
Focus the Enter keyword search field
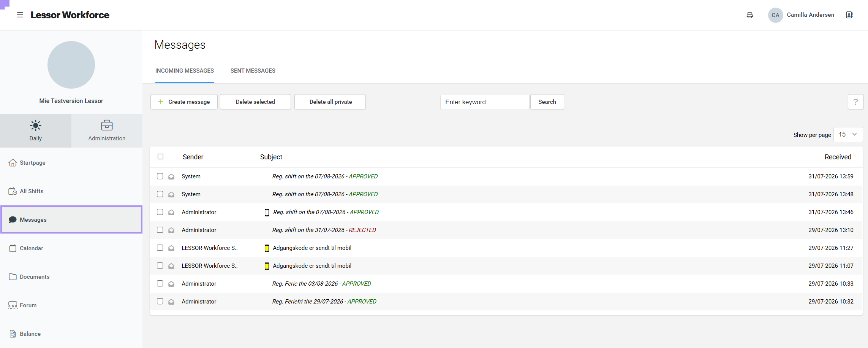click(485, 102)
